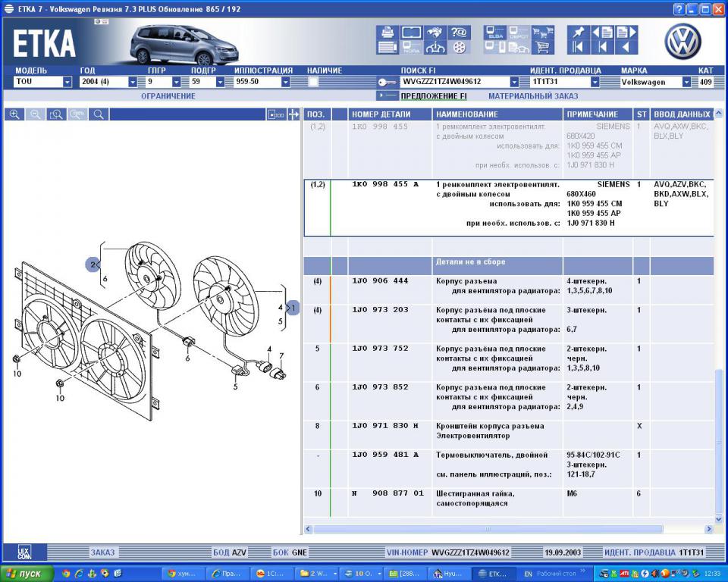728x582 pixels.
Task: Open the binoculars search tool
Action: 435,33
